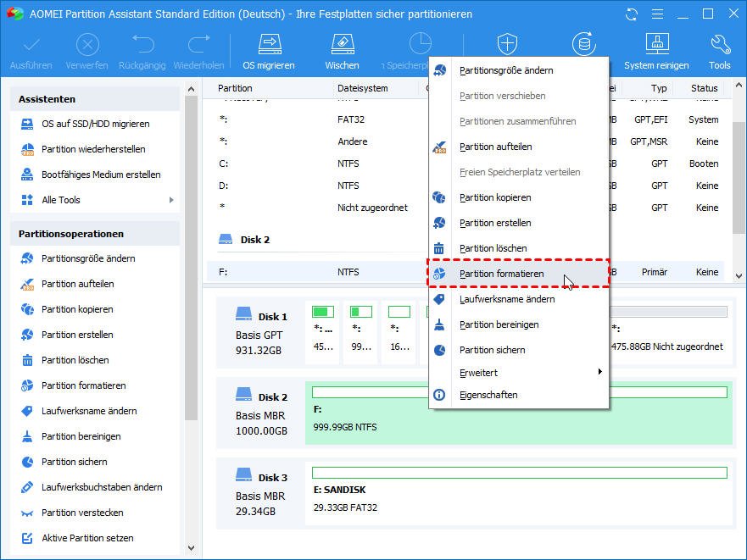Choose Partition aufteilen from context menu
747x560 pixels.
[x=519, y=147]
